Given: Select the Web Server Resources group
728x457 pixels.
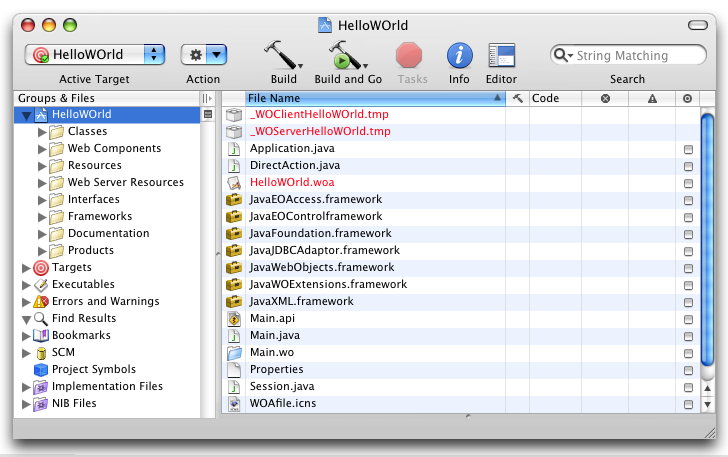Looking at the screenshot, I should [126, 183].
